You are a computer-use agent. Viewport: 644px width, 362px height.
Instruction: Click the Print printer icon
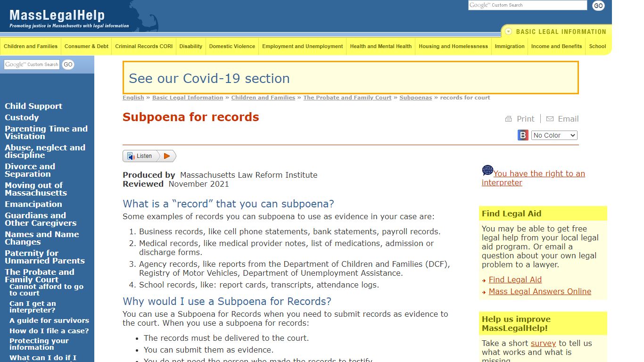[x=508, y=119]
